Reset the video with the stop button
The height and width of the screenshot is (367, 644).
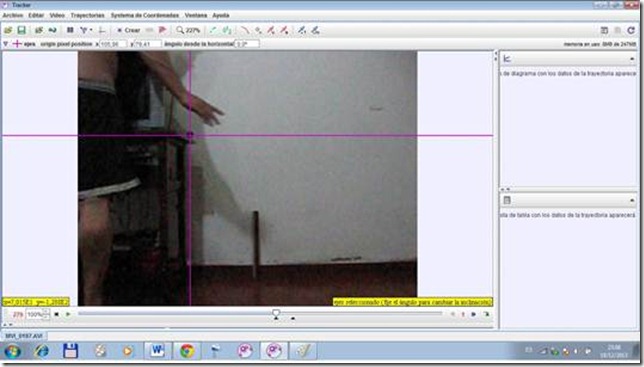pos(57,314)
